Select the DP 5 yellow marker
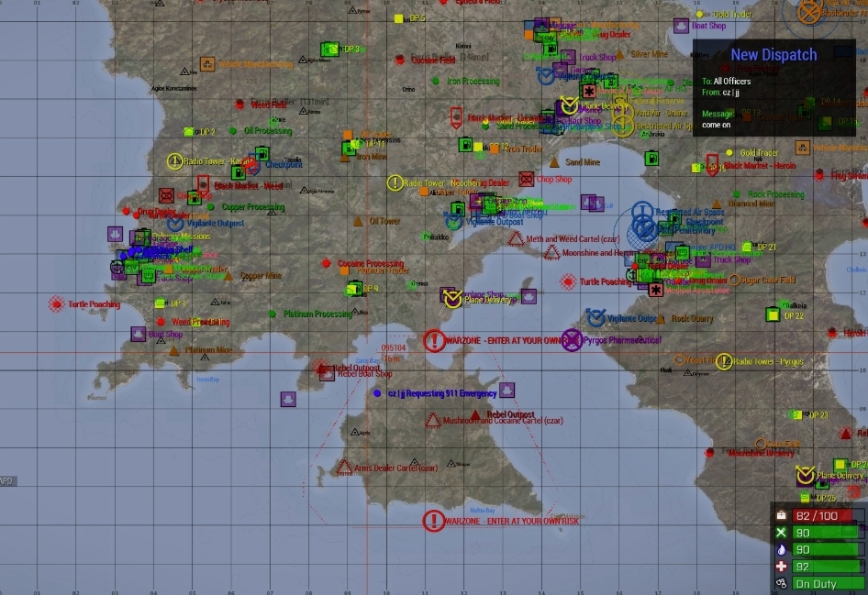This screenshot has width=868, height=595. (398, 19)
